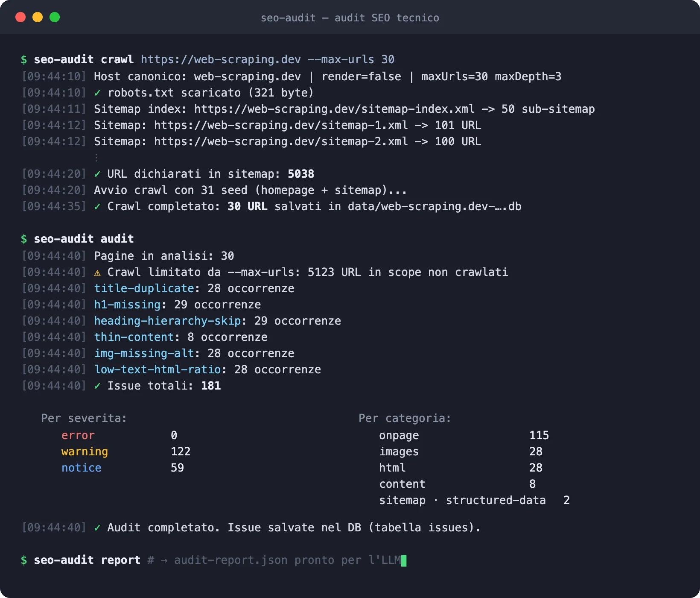This screenshot has height=598, width=700.
Task: Click the thin-content rule name
Action: pyautogui.click(x=134, y=337)
